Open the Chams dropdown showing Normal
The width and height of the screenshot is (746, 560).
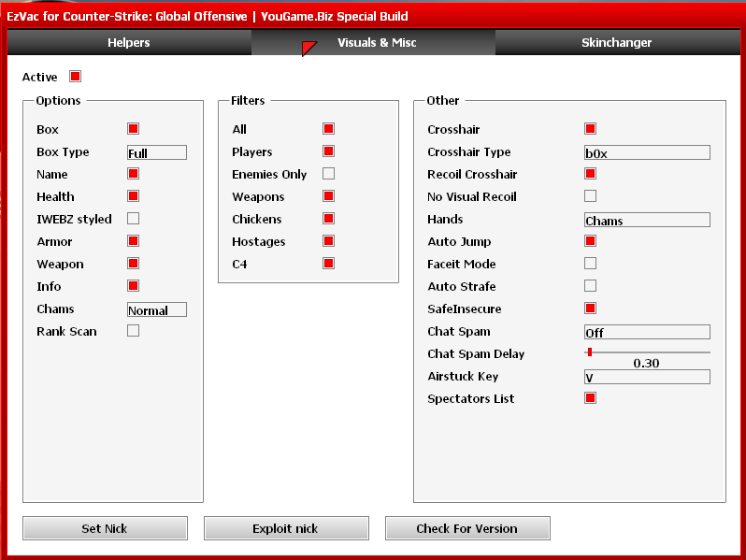coord(157,309)
